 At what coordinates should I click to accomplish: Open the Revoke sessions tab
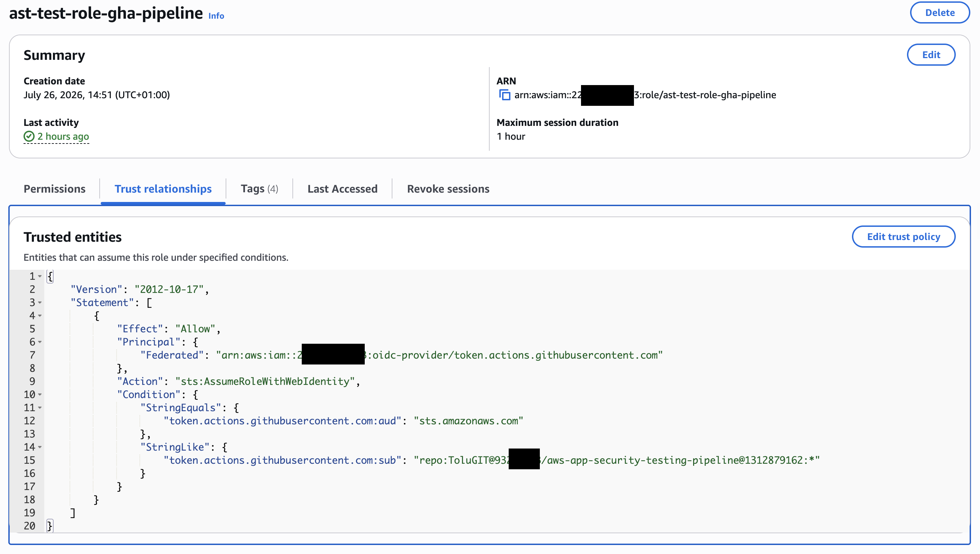tap(448, 189)
